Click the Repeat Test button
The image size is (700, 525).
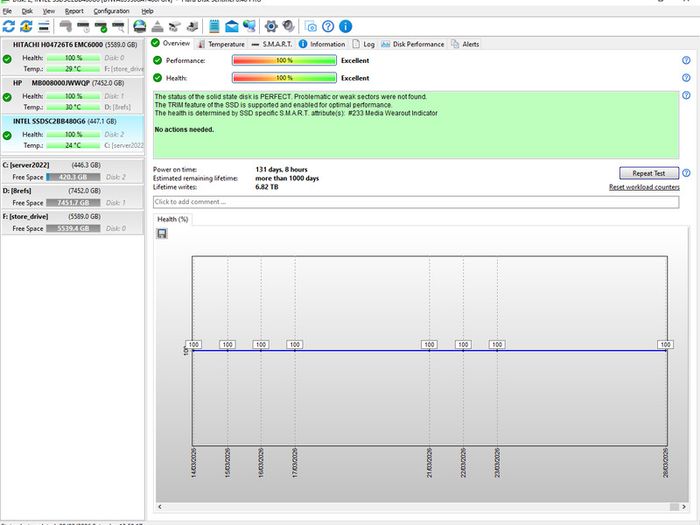649,173
